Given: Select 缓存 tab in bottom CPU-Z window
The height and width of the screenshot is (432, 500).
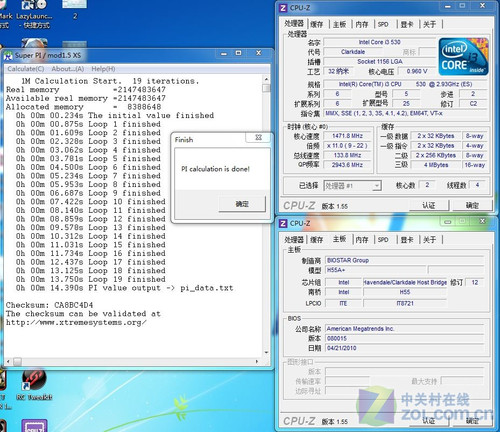Looking at the screenshot, I should point(317,240).
